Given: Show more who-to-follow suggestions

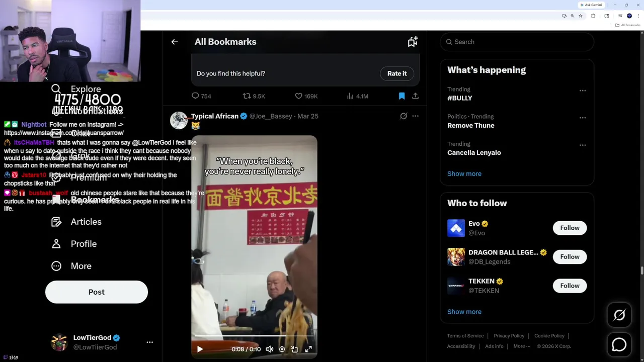Looking at the screenshot, I should click(464, 312).
